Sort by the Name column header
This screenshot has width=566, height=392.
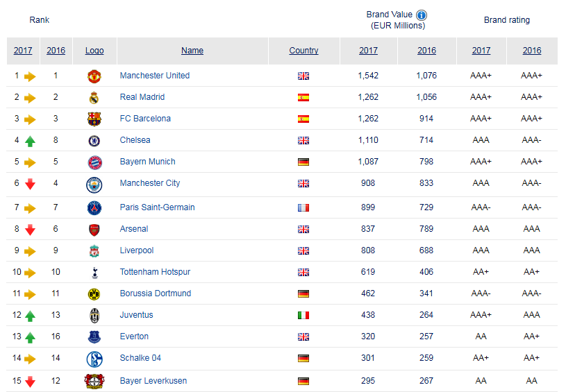192,51
